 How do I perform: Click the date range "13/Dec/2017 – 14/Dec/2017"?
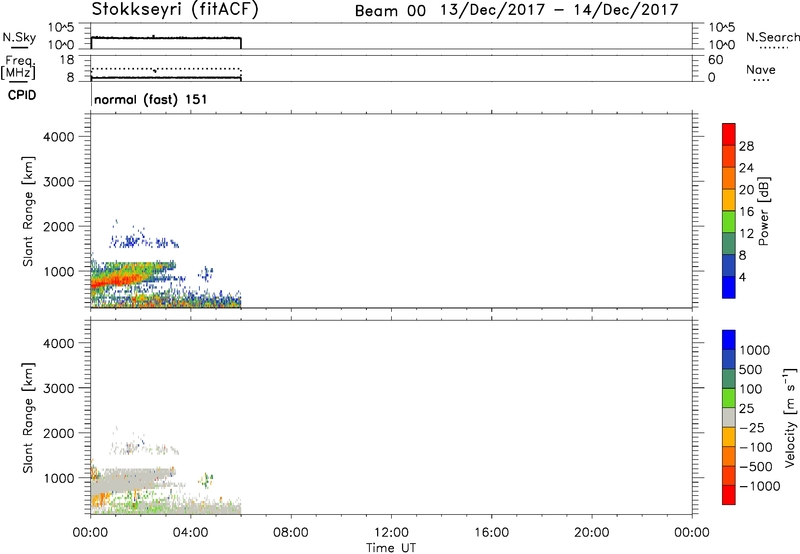click(x=559, y=10)
